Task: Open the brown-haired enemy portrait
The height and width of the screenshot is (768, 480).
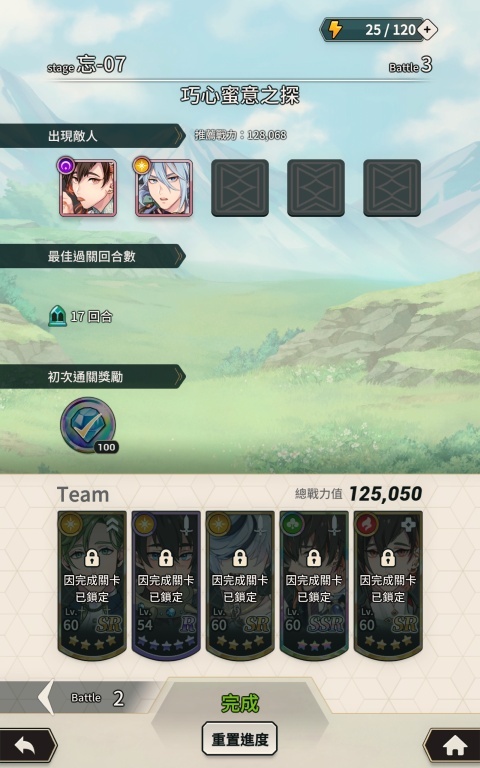Action: (88, 188)
